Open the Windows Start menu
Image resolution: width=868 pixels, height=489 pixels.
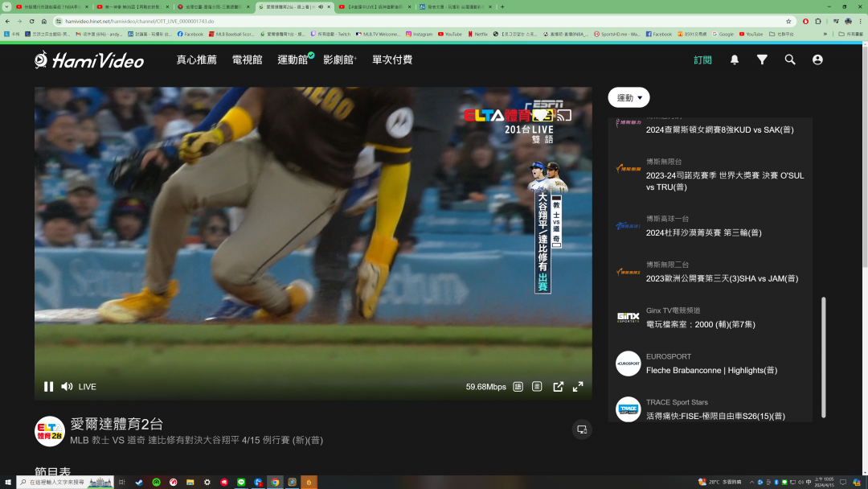(8, 483)
